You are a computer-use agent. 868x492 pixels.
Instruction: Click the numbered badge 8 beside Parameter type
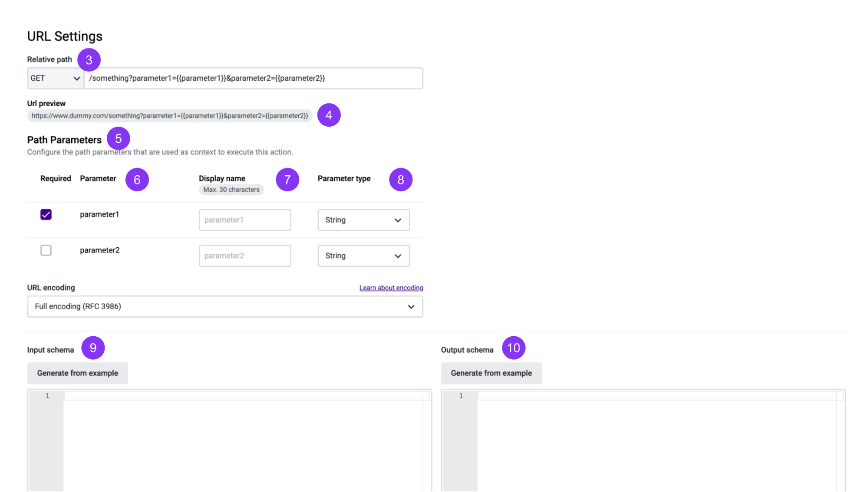tap(400, 179)
